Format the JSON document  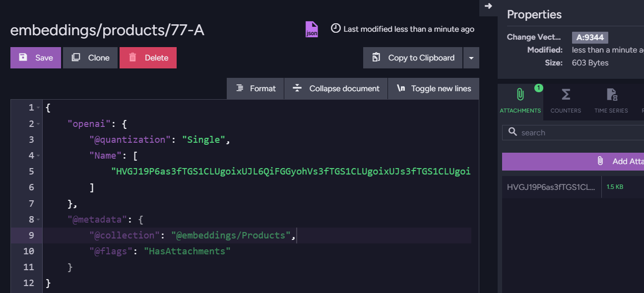[256, 88]
